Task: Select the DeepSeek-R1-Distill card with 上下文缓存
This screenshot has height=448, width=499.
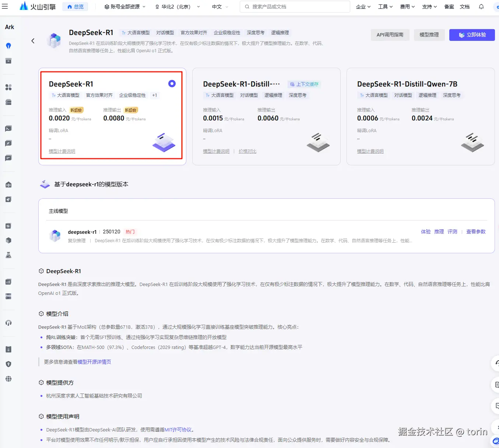Action: coord(266,116)
